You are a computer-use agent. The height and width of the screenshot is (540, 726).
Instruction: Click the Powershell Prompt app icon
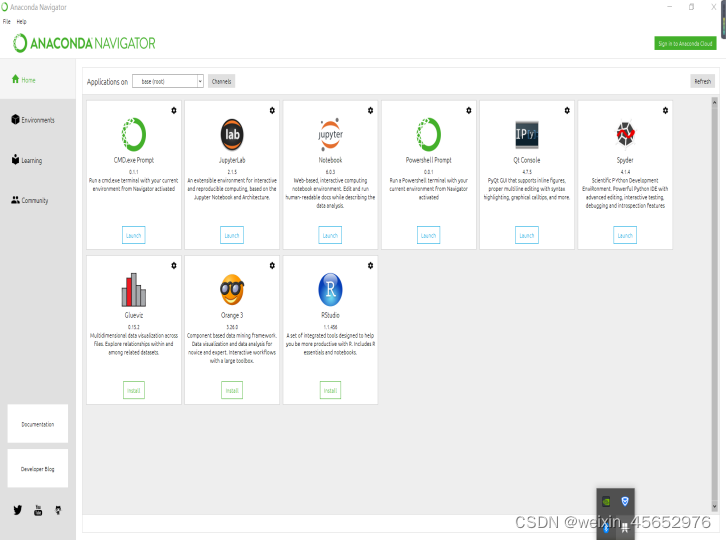pyautogui.click(x=428, y=134)
